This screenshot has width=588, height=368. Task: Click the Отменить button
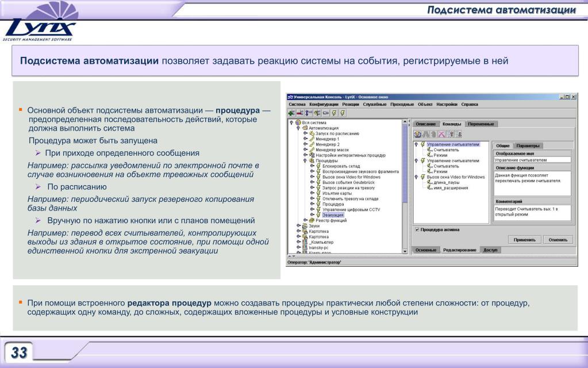pos(558,240)
